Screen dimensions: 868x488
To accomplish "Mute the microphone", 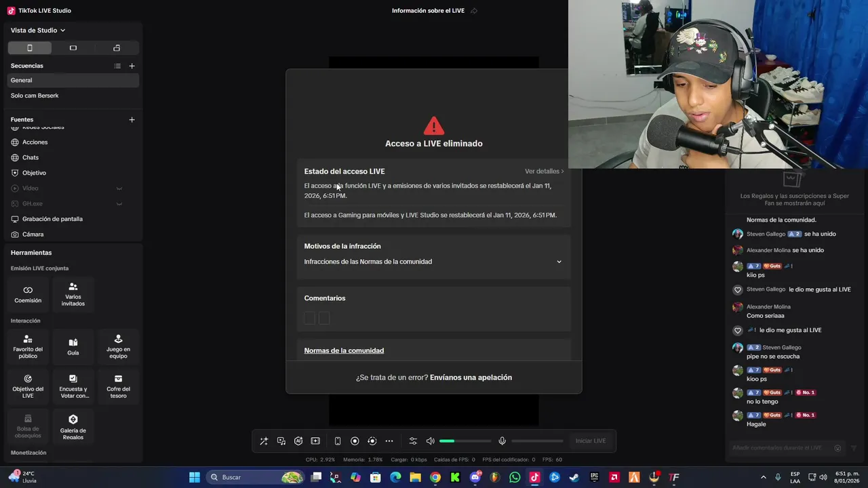I will click(502, 441).
